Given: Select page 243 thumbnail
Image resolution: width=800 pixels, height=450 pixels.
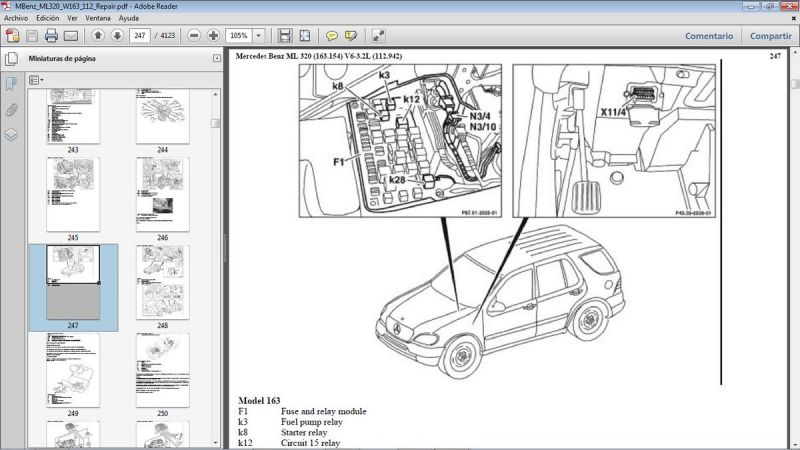Looking at the screenshot, I should click(73, 117).
